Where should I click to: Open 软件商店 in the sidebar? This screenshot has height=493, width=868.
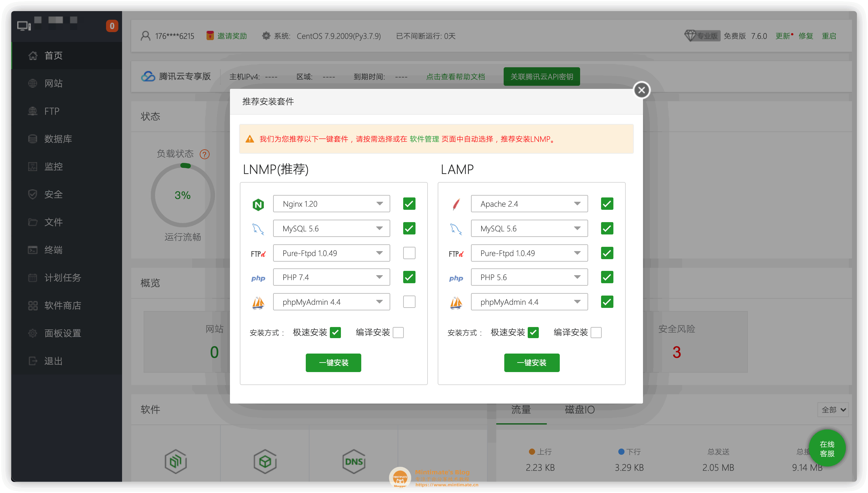(x=67, y=305)
